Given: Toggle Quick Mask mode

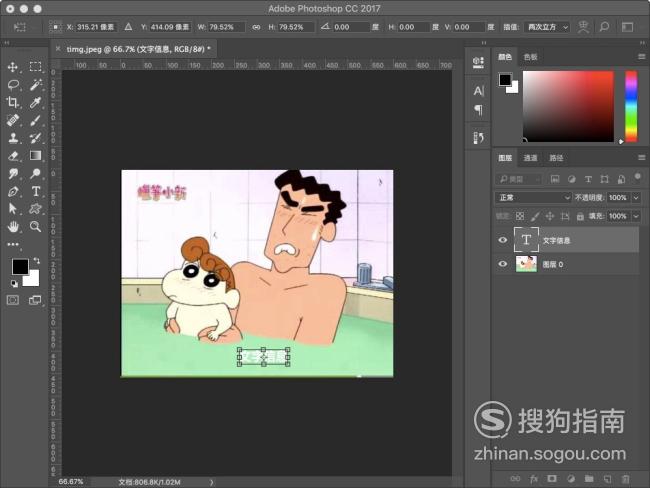Looking at the screenshot, I should click(13, 300).
